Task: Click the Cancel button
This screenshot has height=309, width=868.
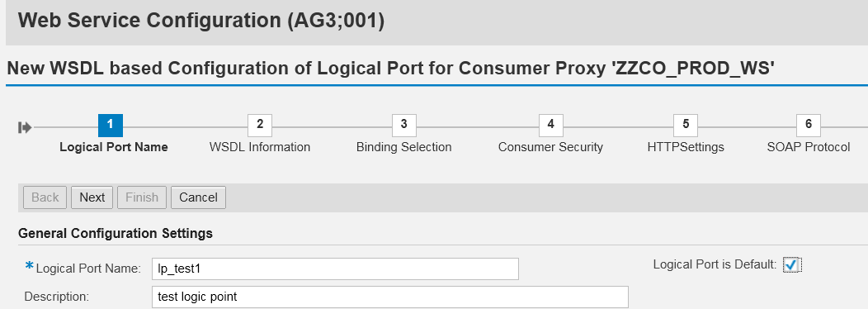Action: click(198, 197)
